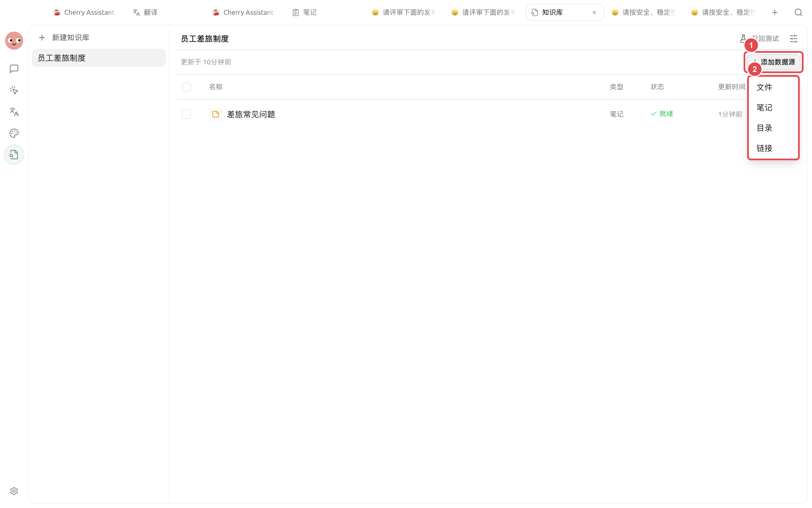Click the 就绪 status of 差旅常见问题

click(x=662, y=114)
